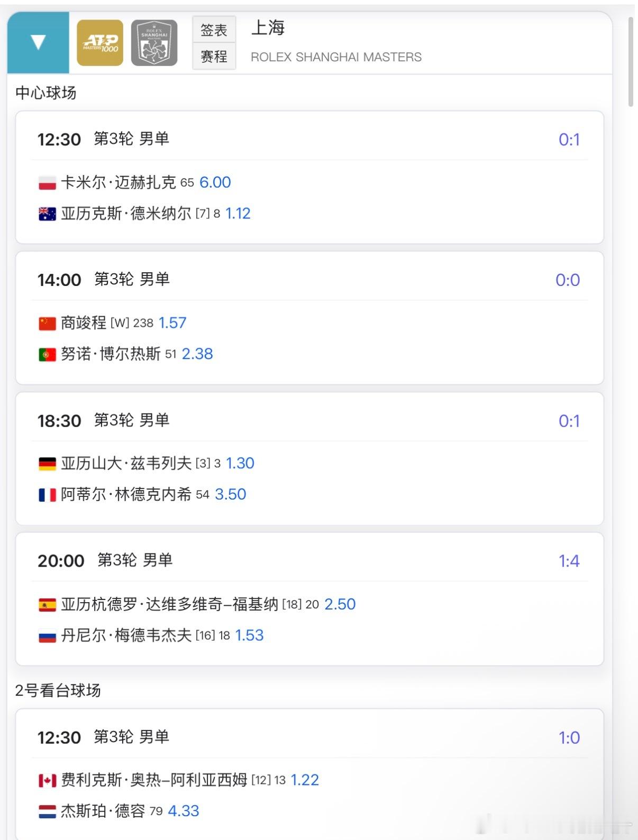Click the Canada flag beside 费利克斯·奥热-阿利亚西姆
The image size is (638, 840).
47,780
